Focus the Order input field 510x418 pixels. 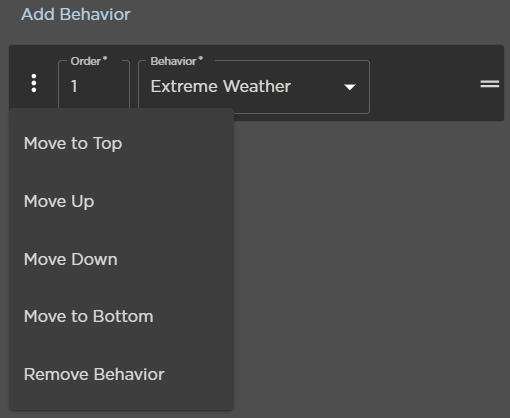[94, 85]
